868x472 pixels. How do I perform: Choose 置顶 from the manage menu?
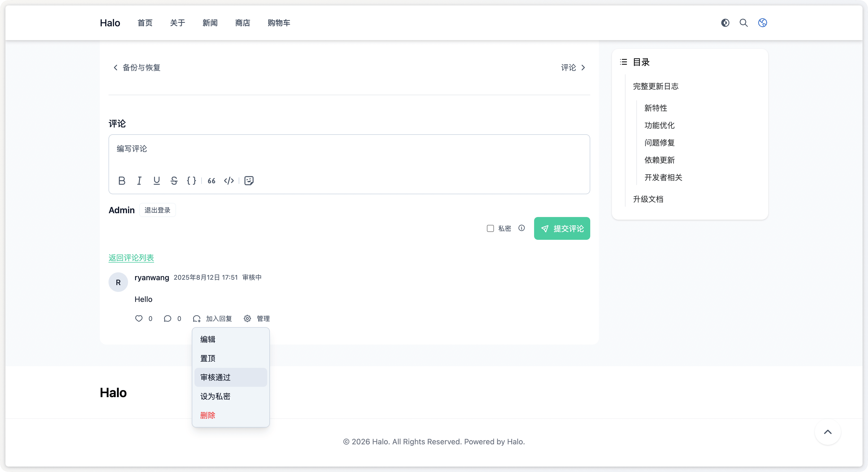(x=231, y=358)
